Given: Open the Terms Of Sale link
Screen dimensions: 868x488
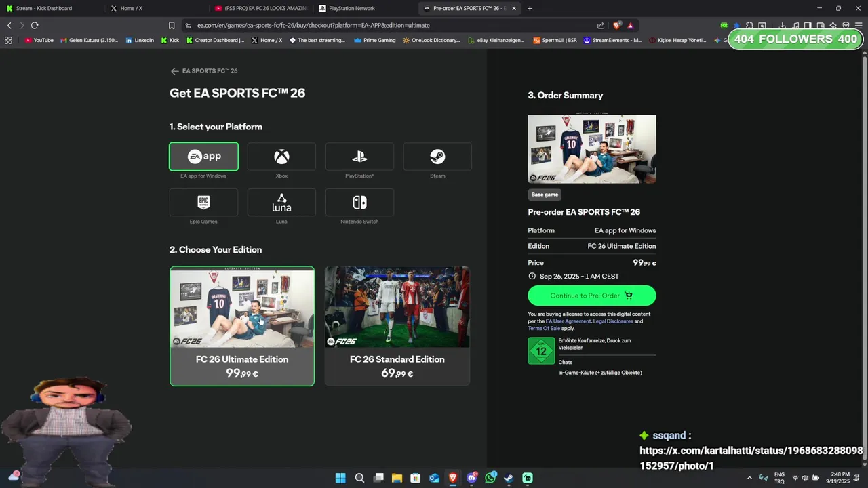Looking at the screenshot, I should point(544,329).
